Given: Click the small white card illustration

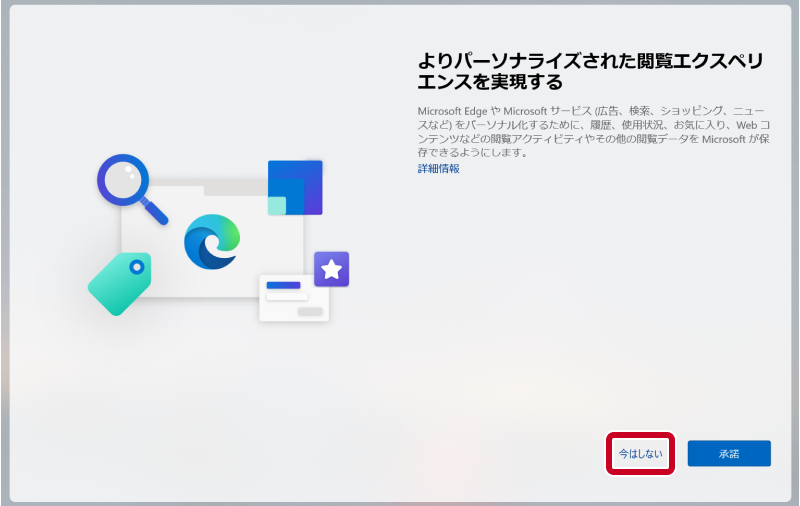Looking at the screenshot, I should click(294, 298).
